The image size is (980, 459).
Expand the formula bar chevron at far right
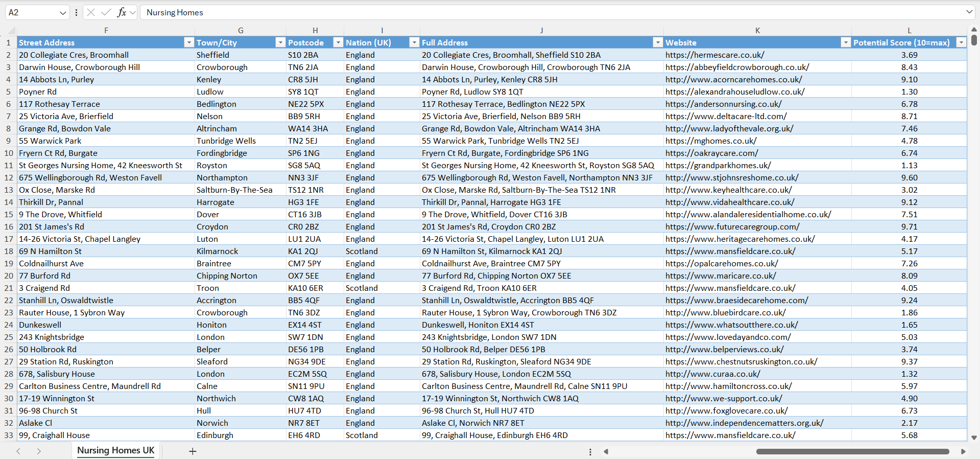(969, 12)
